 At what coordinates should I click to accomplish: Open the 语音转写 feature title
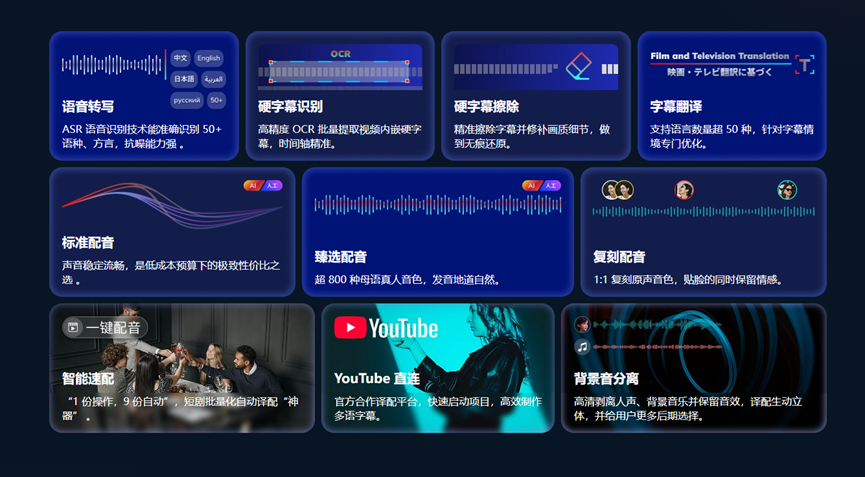pos(88,107)
